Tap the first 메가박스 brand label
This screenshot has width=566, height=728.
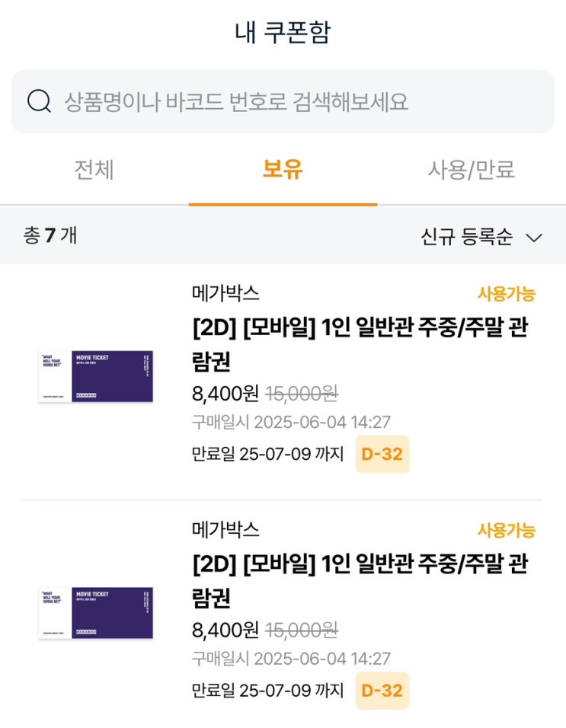225,293
